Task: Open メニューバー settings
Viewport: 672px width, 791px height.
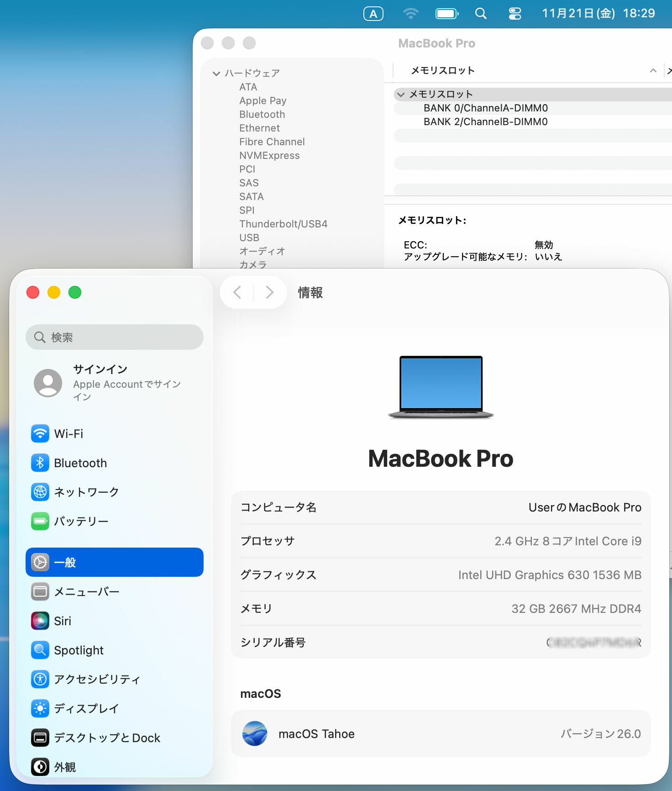Action: pos(114,591)
